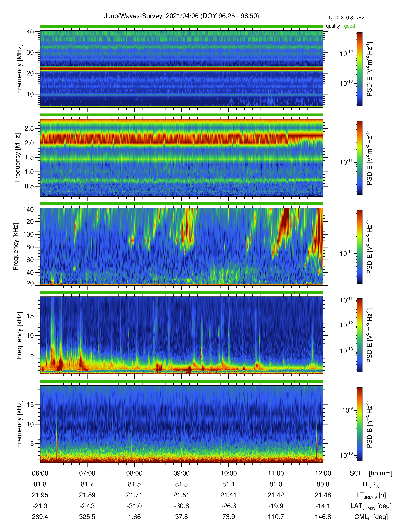Click the 09:00 time axis label

coord(181,473)
